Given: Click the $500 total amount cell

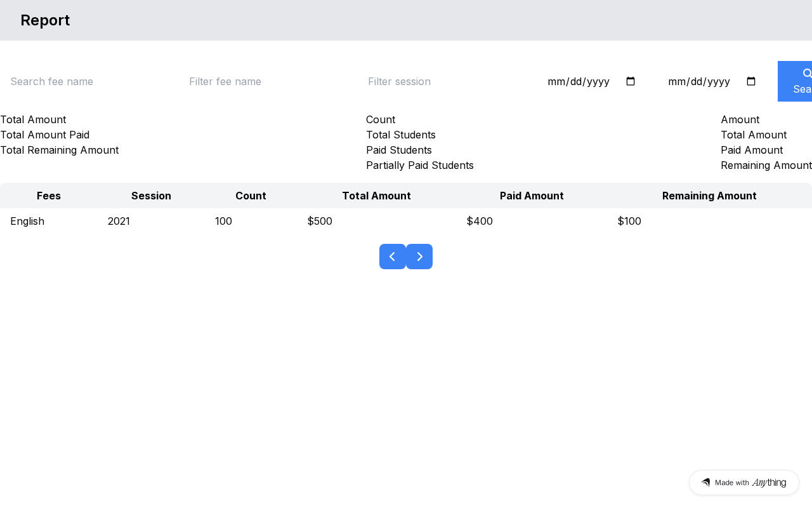Looking at the screenshot, I should point(320,221).
